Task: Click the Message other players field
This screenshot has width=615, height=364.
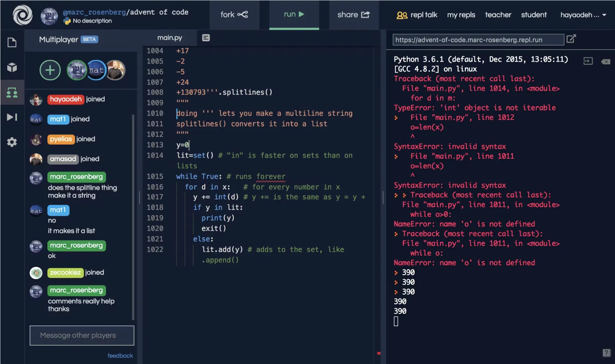Action: pos(82,335)
